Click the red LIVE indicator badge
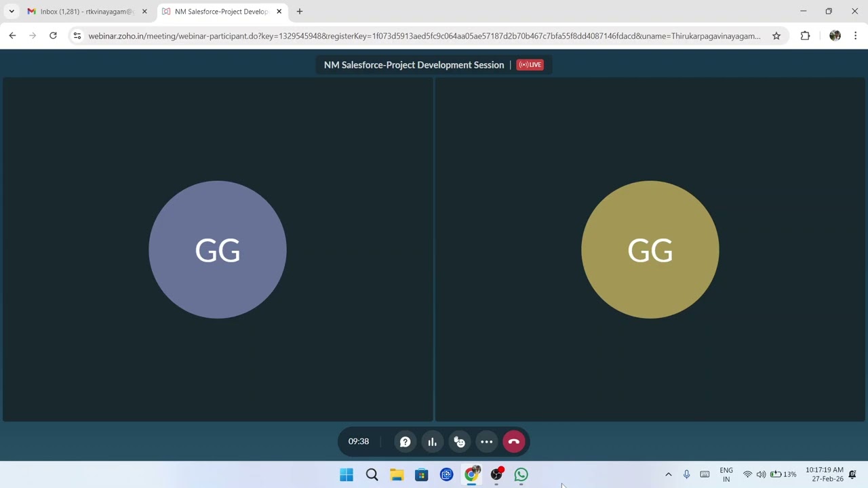868x488 pixels. [x=530, y=65]
